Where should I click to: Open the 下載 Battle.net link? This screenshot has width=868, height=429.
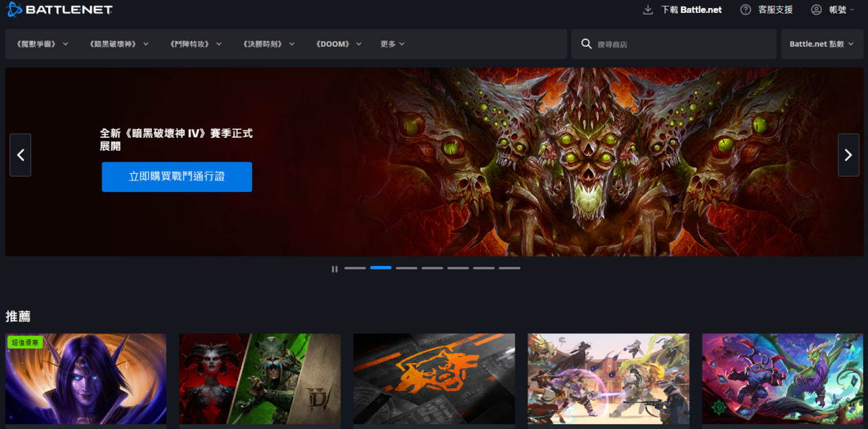(x=691, y=10)
